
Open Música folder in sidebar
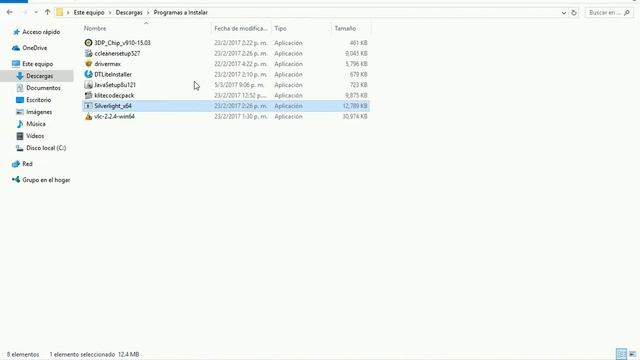[36, 124]
